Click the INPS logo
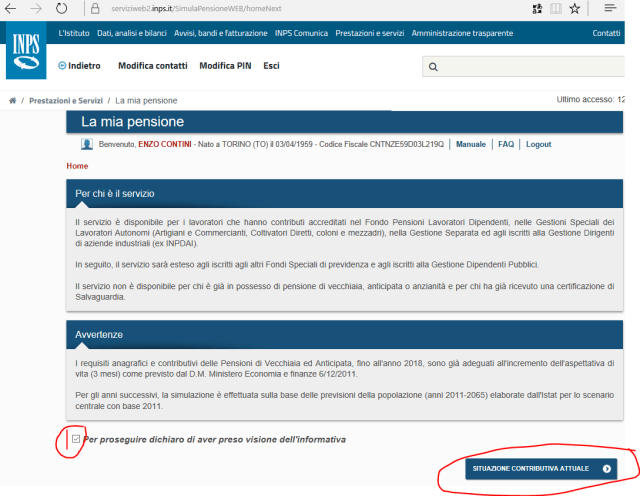 tap(25, 53)
